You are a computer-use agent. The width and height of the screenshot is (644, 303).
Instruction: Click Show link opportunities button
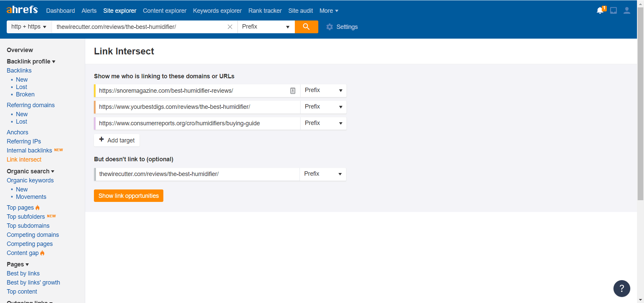pyautogui.click(x=128, y=196)
